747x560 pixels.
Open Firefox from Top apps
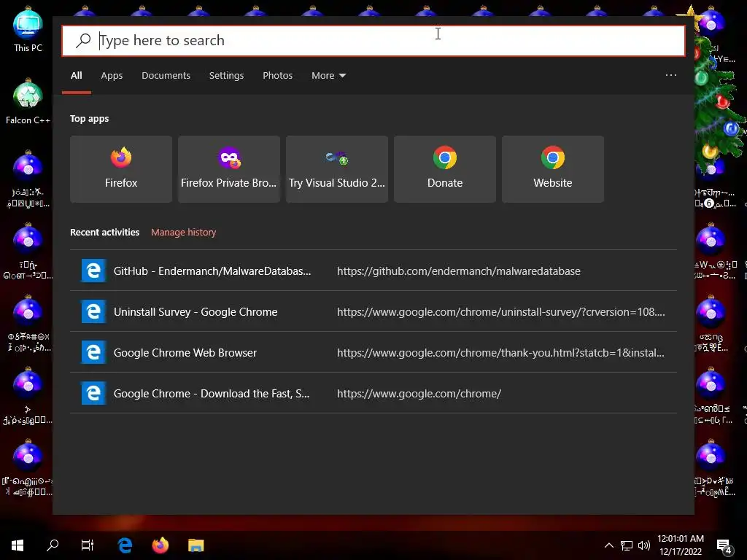121,169
